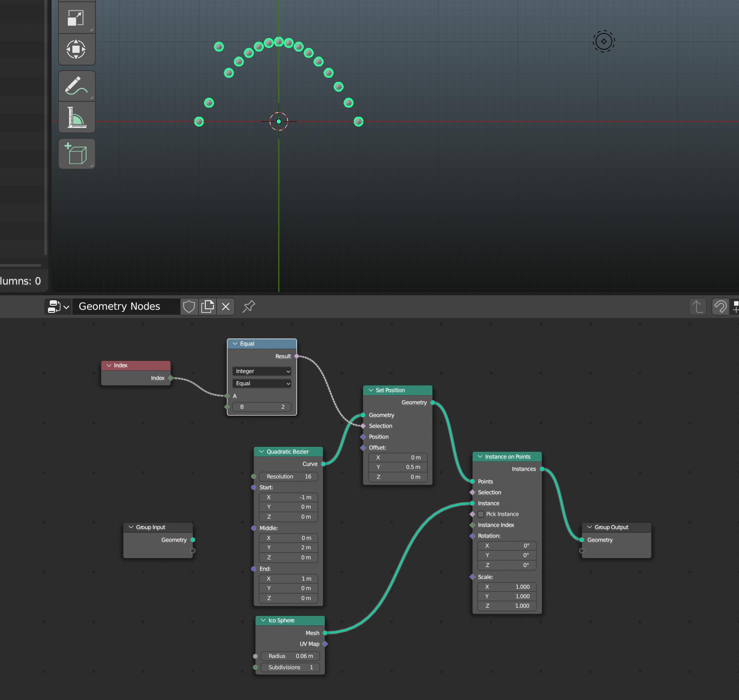
Task: Collapse the Equal node
Action: click(235, 344)
